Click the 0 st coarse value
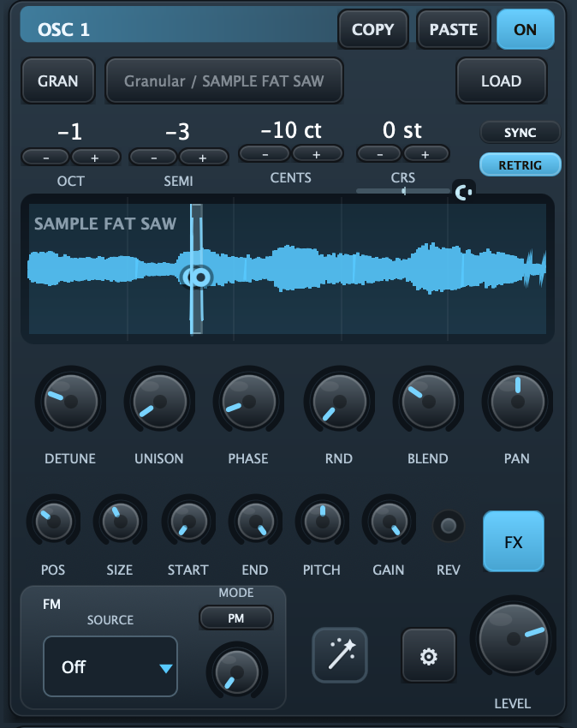 [x=402, y=130]
